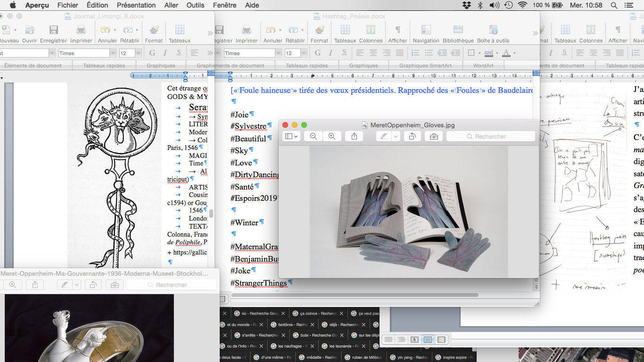Open the font color picker arrow
644x362 pixels.
(514, 53)
